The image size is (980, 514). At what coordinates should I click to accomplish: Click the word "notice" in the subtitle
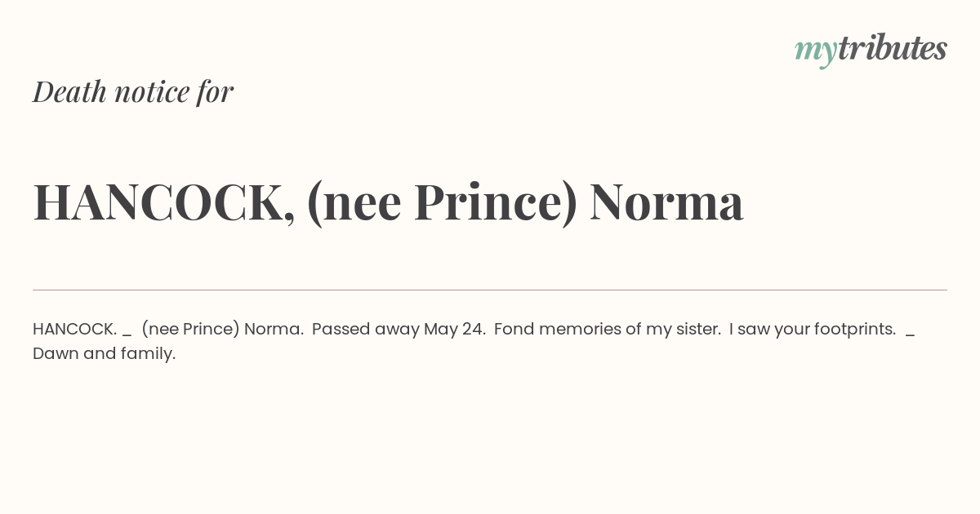pos(152,91)
